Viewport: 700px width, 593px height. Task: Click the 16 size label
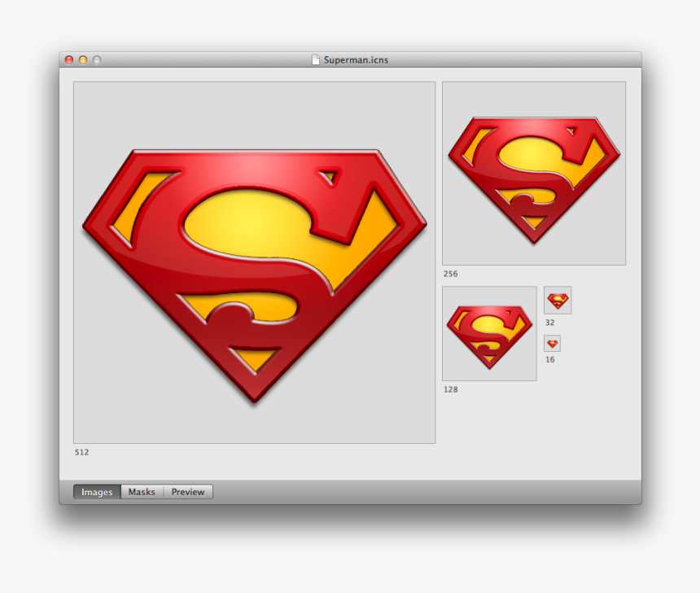(550, 360)
